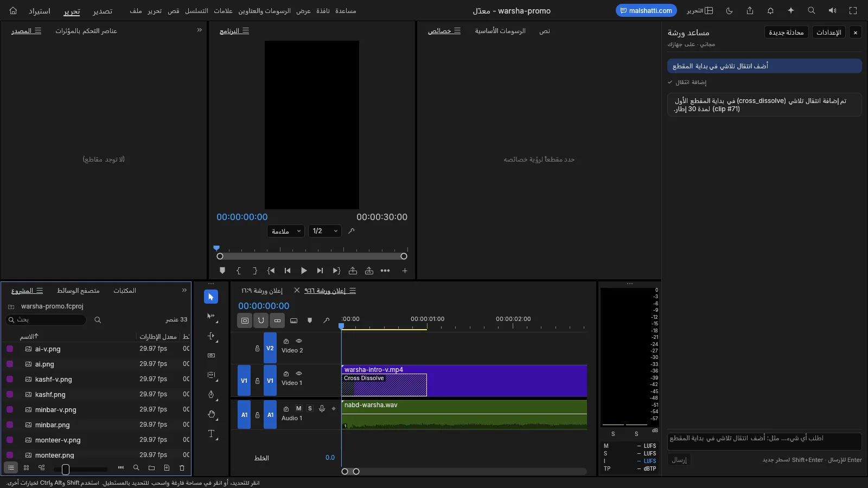Select the Track Select Forward tool
Screen dimensions: 868x488
pos(211,316)
